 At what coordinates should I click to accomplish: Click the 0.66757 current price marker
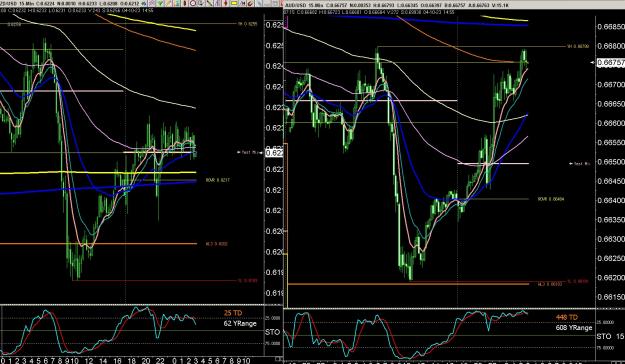click(x=611, y=63)
